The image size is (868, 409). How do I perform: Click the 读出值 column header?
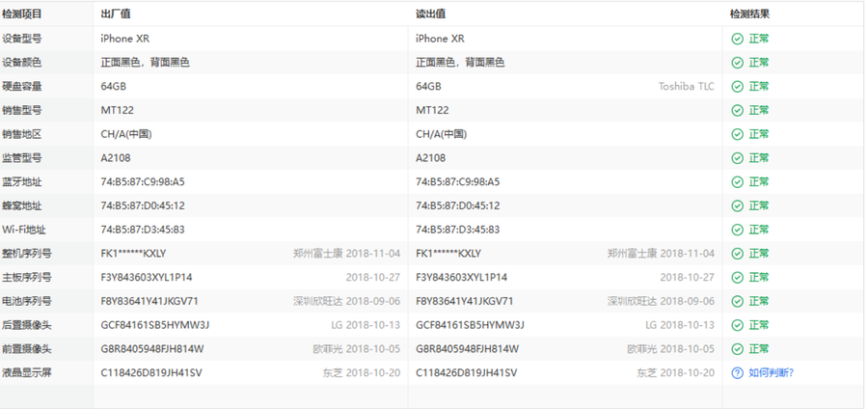[x=431, y=14]
